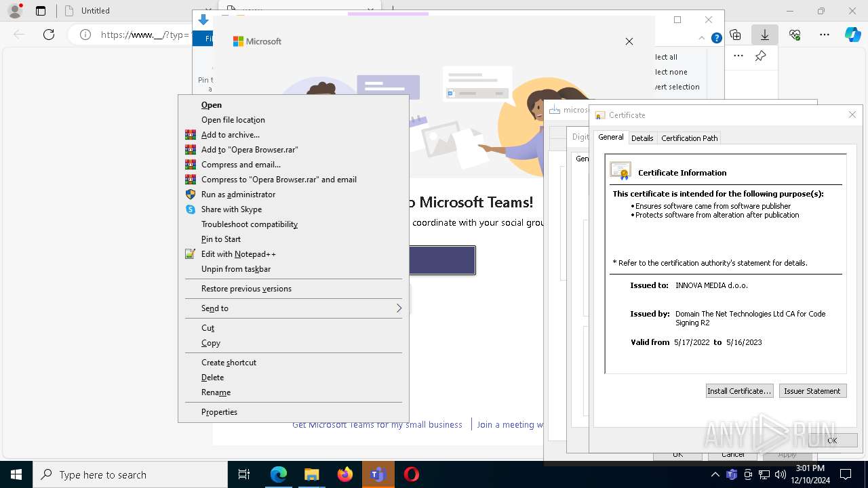Refresh the Edge browser page

49,35
